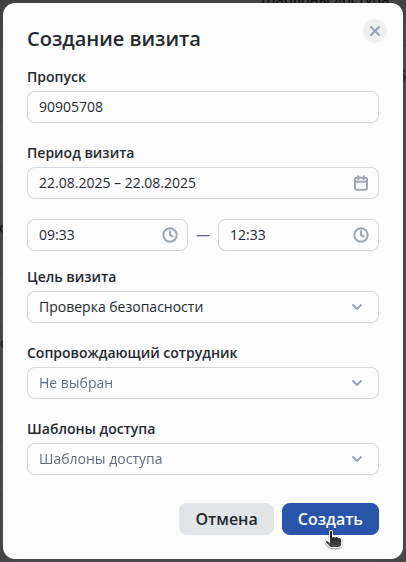Focus the end time value 12:33

(248, 235)
